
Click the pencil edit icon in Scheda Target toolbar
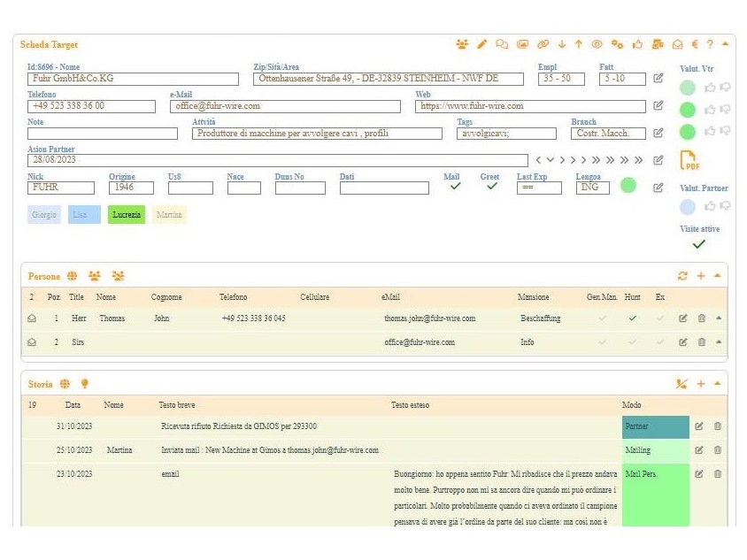[x=481, y=44]
